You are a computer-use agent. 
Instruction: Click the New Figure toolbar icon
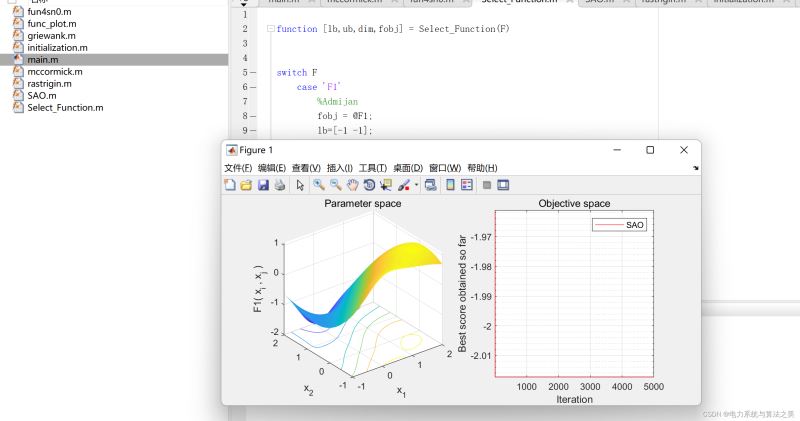pos(230,185)
